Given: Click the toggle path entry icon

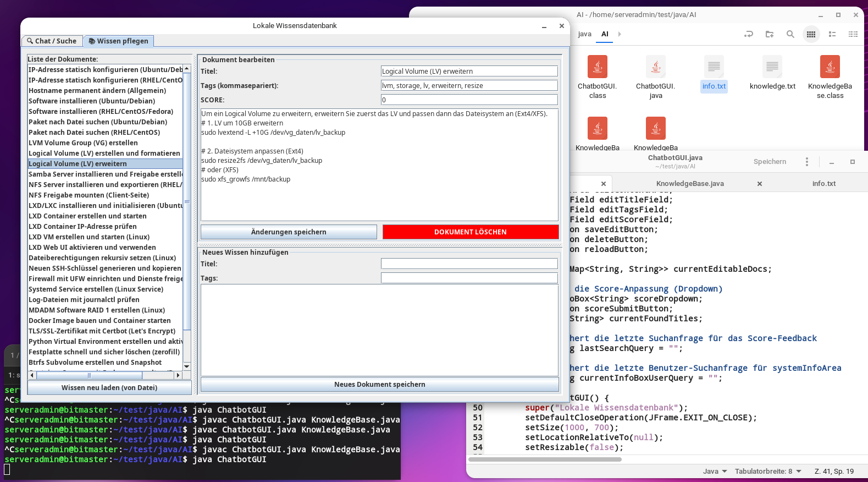Looking at the screenshot, I should click(x=749, y=34).
